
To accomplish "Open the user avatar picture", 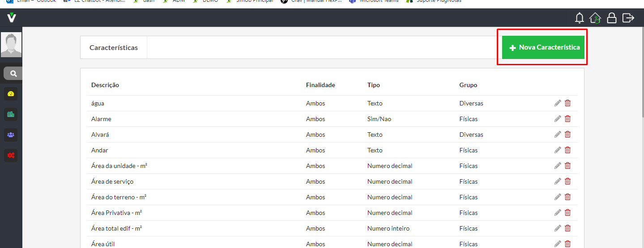I will 11,45.
